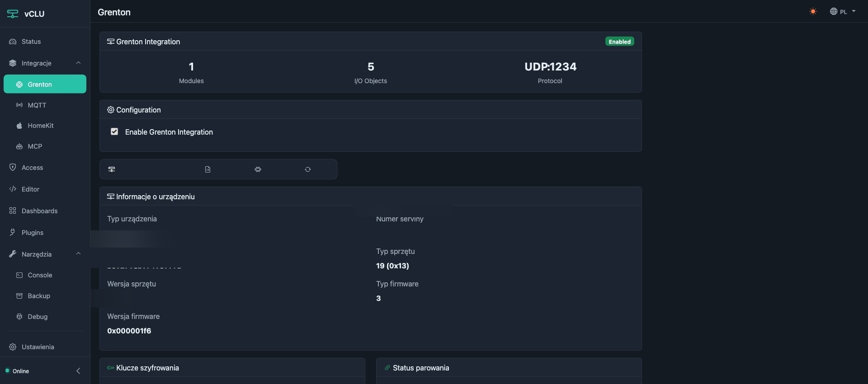Open the HomeKit integration
Viewport: 868px width, 384px height.
[x=45, y=126]
